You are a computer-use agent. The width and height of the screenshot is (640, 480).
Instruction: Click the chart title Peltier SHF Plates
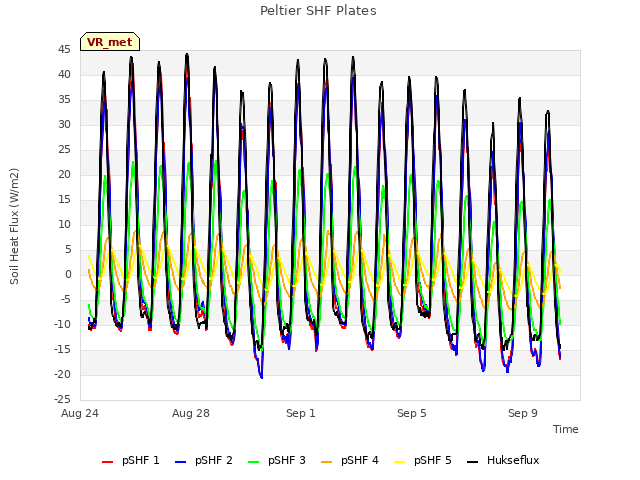click(318, 11)
